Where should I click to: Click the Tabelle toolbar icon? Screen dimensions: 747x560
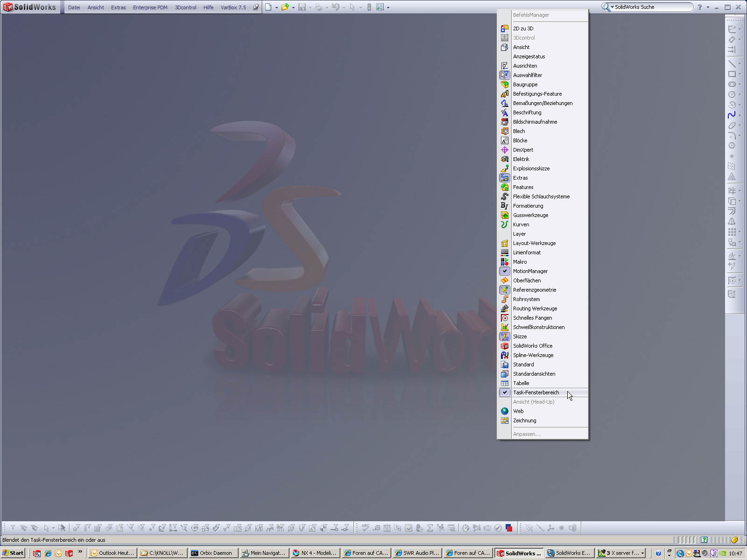click(x=505, y=383)
